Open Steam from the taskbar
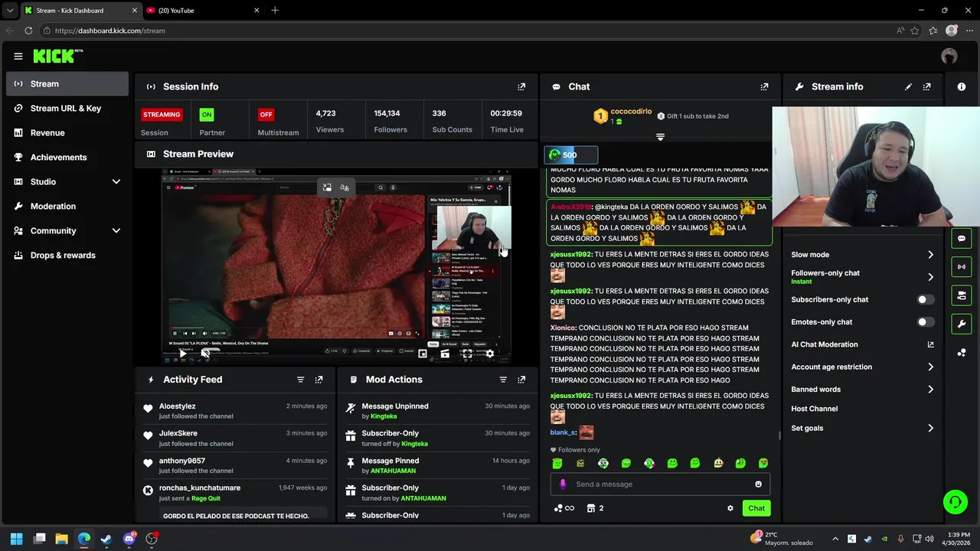This screenshot has width=980, height=551. coord(106,539)
